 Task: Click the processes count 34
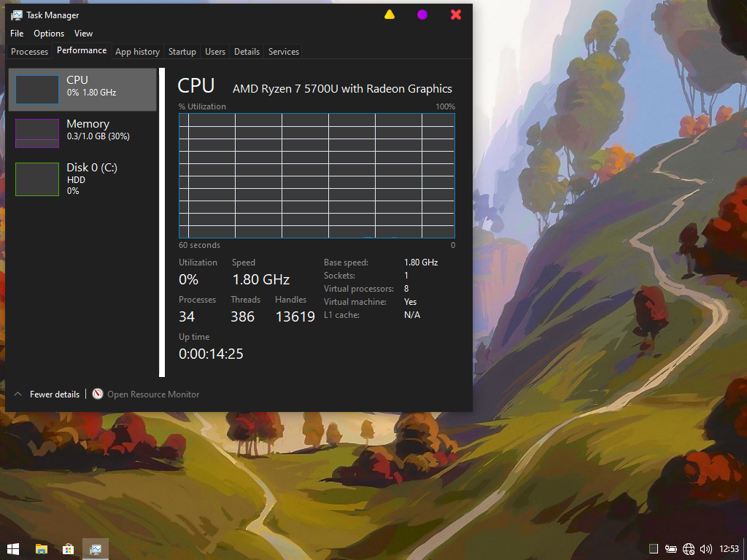click(187, 316)
